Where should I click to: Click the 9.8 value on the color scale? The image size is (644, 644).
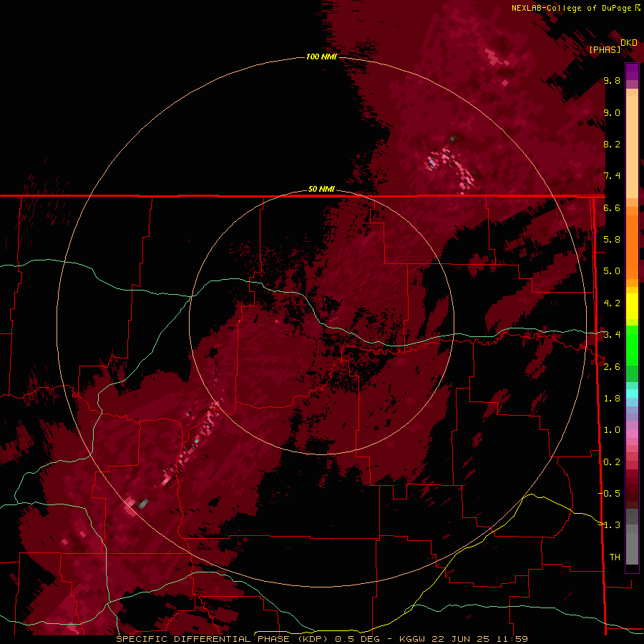612,80
